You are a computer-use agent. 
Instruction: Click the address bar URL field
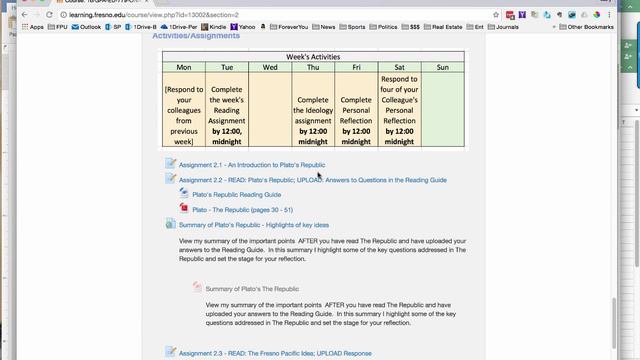[x=278, y=15]
